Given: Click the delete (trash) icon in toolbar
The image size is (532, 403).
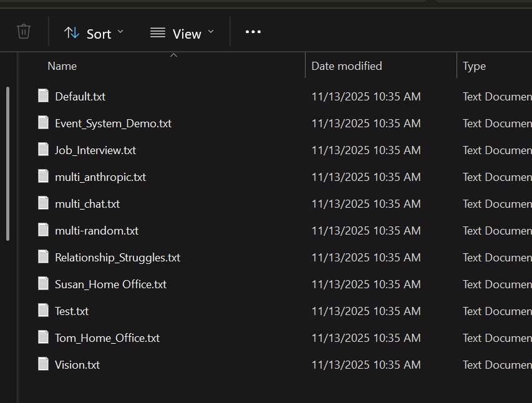Looking at the screenshot, I should (x=23, y=31).
